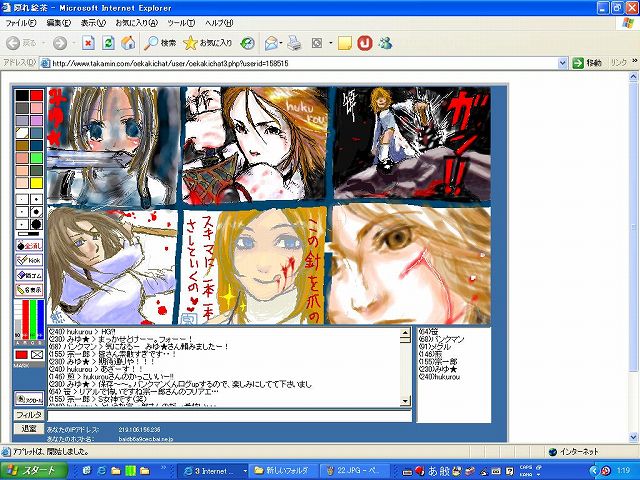Open dropdown arrow next to Mail icon
640x480 pixels.
coord(281,43)
